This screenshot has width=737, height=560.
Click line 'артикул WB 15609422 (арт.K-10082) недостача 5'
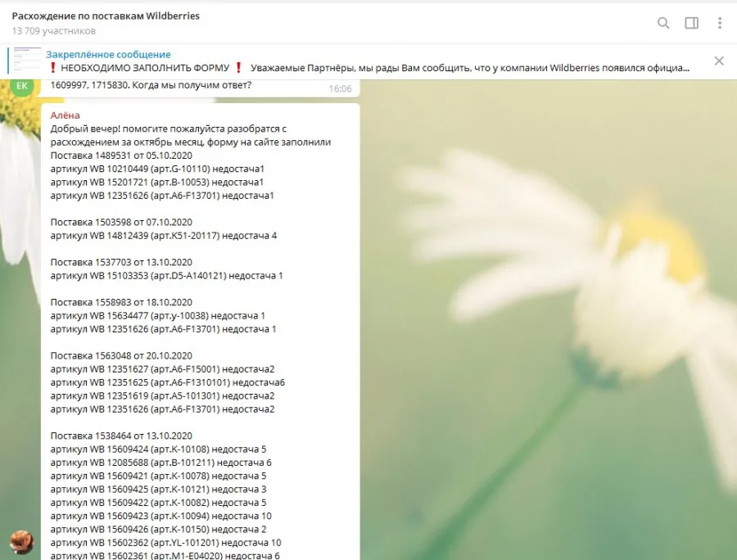pyautogui.click(x=158, y=503)
